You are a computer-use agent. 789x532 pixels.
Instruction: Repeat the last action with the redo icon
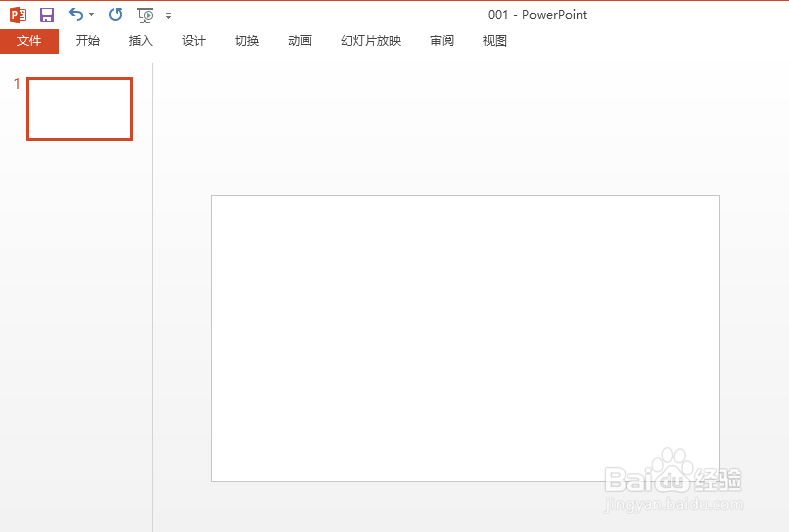click(x=116, y=15)
